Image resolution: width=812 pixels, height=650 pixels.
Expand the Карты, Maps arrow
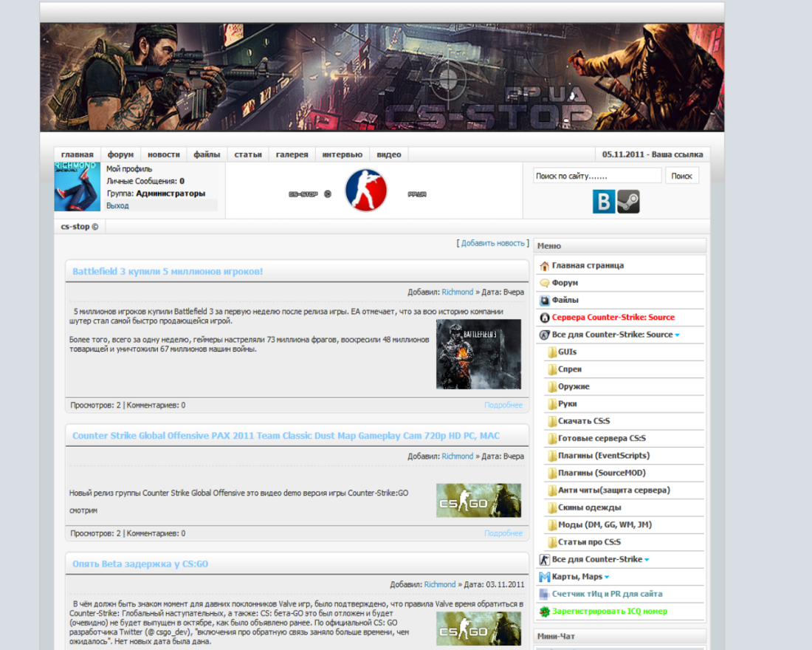point(607,577)
